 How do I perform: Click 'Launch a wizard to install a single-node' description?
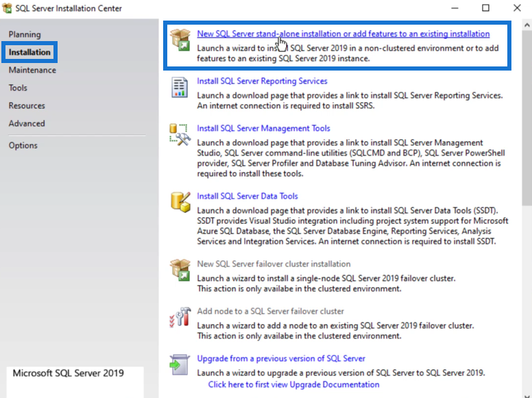[x=326, y=278]
